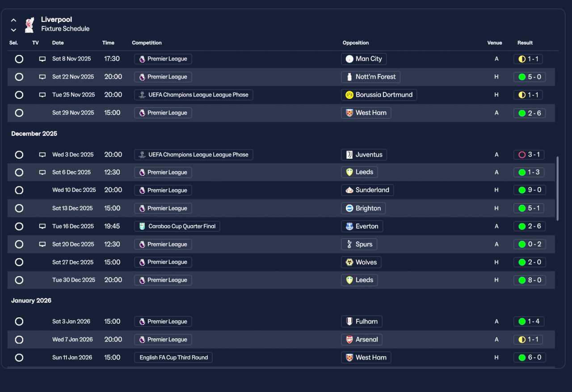Click the TV icon for the Spurs fixture
The height and width of the screenshot is (392, 572).
(42, 244)
